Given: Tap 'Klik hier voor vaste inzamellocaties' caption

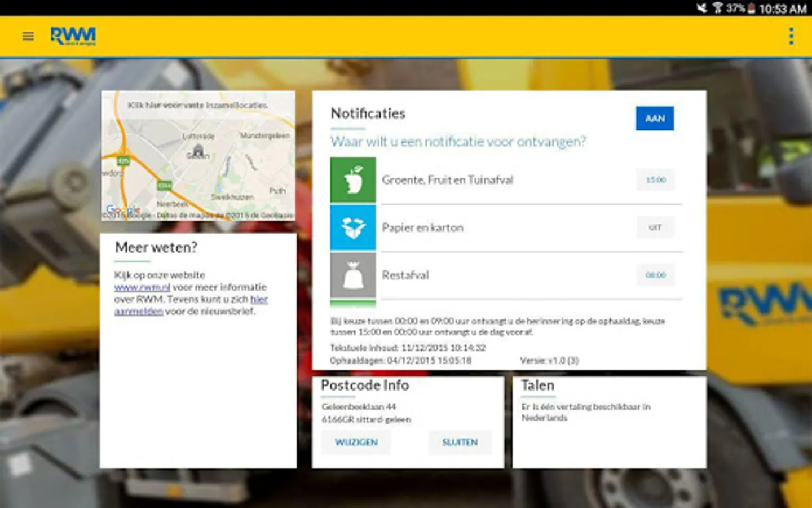Looking at the screenshot, I should pyautogui.click(x=197, y=105).
